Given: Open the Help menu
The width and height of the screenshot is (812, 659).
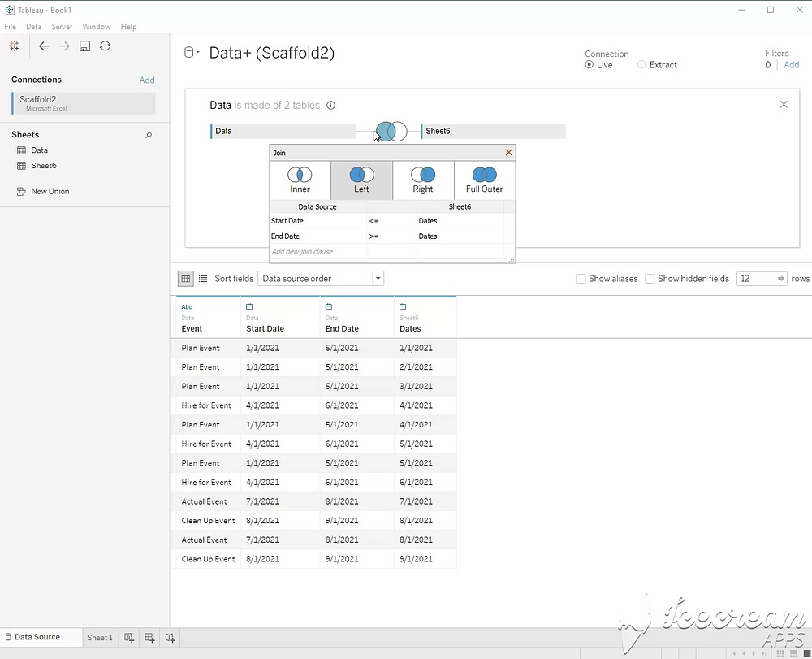Looking at the screenshot, I should (128, 27).
